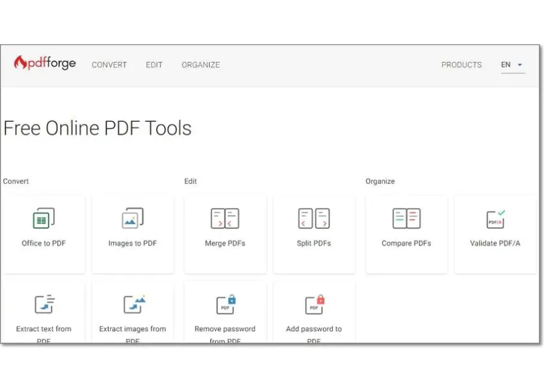Click the Split PDFs card

point(314,233)
